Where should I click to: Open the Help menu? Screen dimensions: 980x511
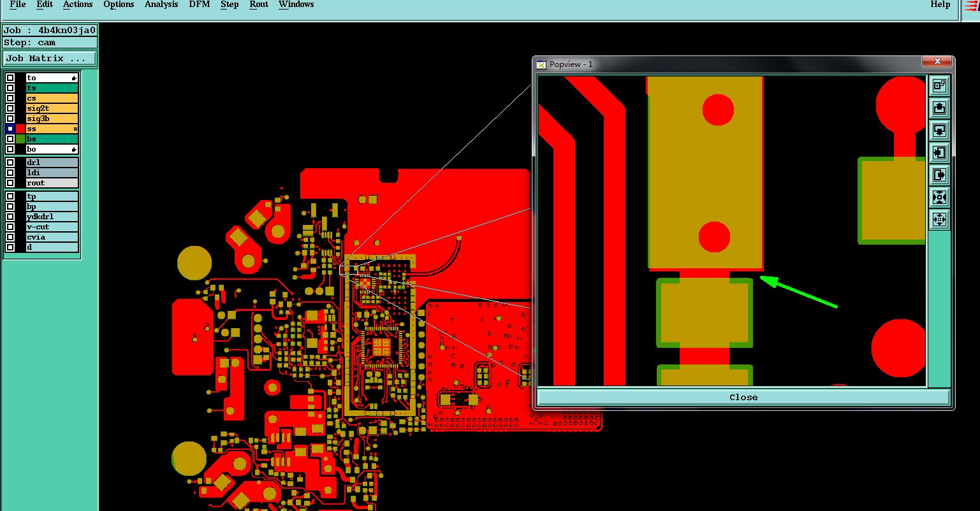pos(940,4)
